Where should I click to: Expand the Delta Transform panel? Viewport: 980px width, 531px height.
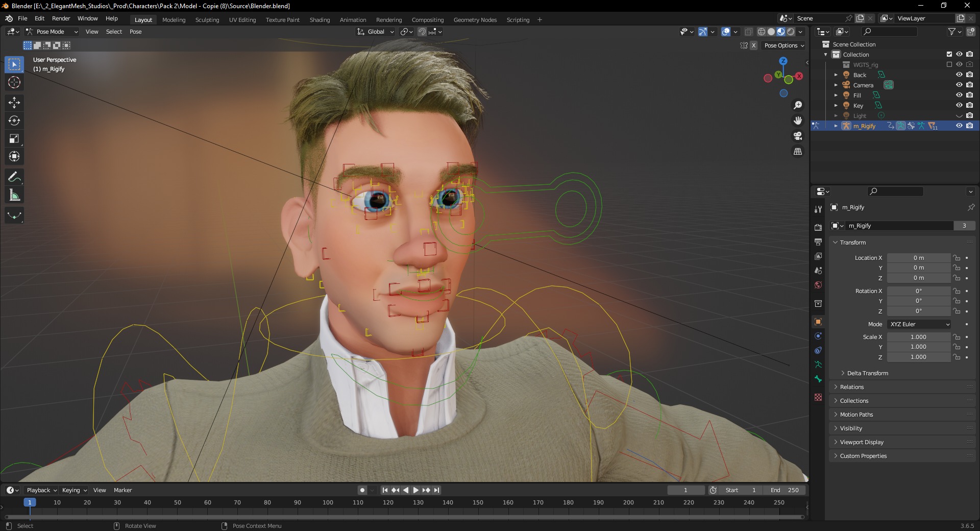click(867, 373)
